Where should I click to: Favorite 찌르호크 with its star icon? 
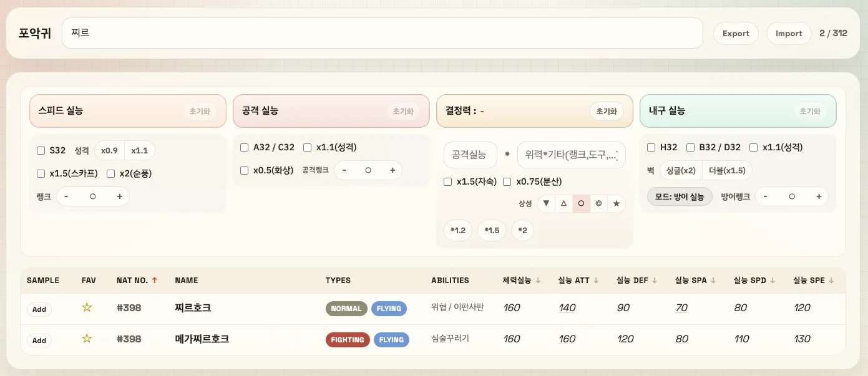(87, 307)
